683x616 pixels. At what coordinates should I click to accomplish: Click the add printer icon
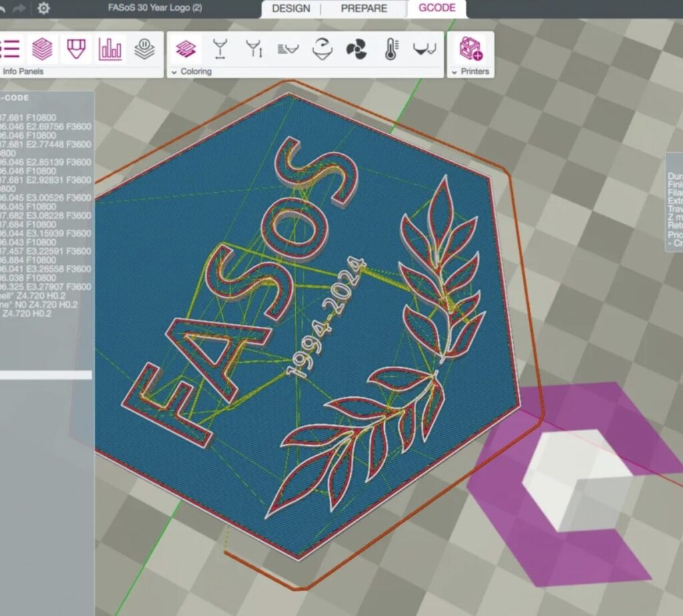[471, 49]
